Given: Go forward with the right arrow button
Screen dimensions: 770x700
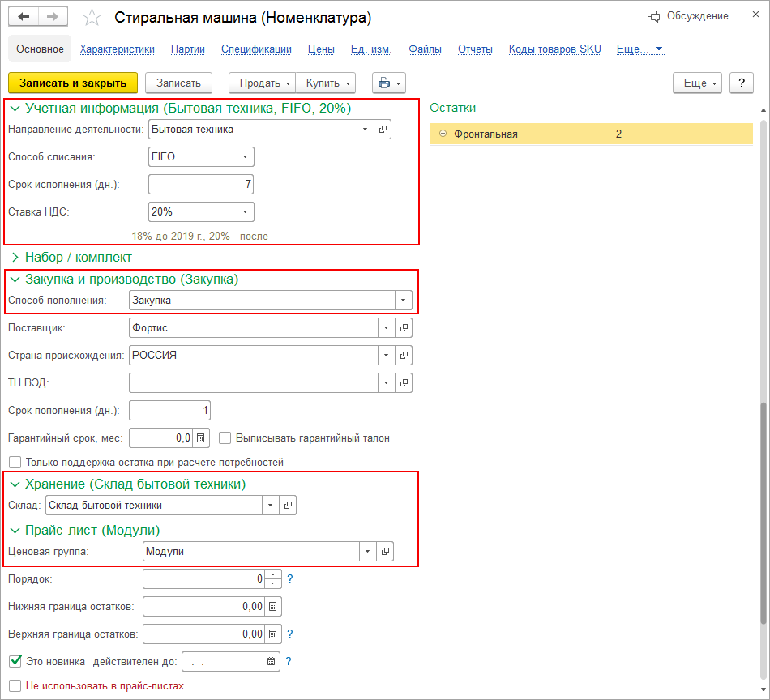Looking at the screenshot, I should coord(53,17).
